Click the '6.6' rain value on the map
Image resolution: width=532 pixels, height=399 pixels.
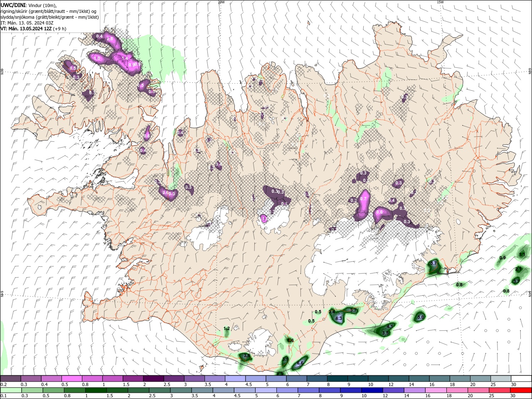coord(300,363)
